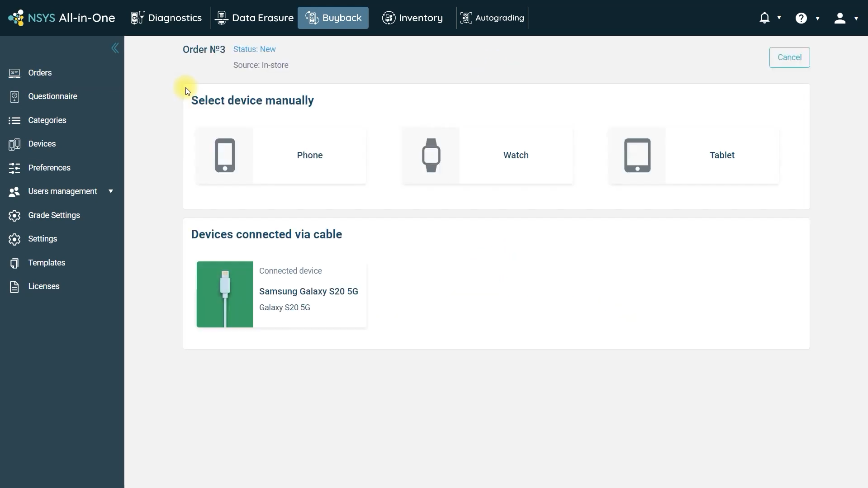Screen dimensions: 868x488
Task: Cancel the order
Action: [789, 57]
